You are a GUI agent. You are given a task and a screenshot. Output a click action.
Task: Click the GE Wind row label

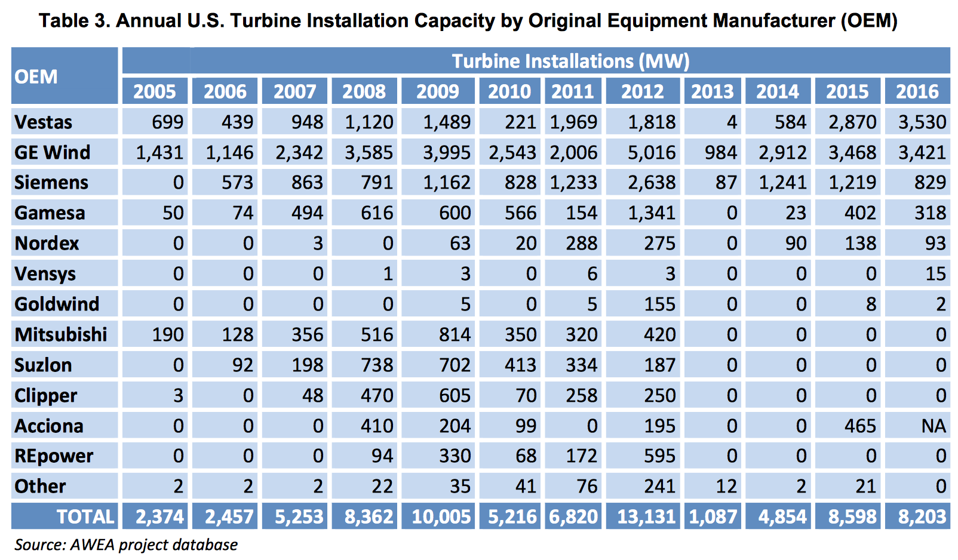point(53,152)
